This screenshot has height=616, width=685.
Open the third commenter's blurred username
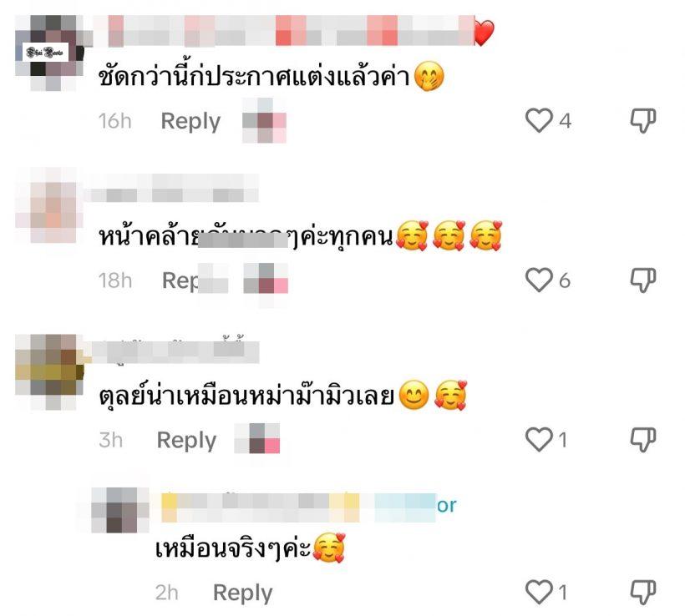tap(175, 351)
